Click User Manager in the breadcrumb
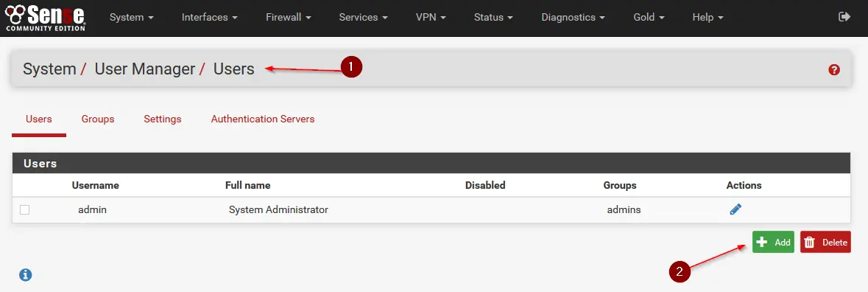 [x=145, y=69]
